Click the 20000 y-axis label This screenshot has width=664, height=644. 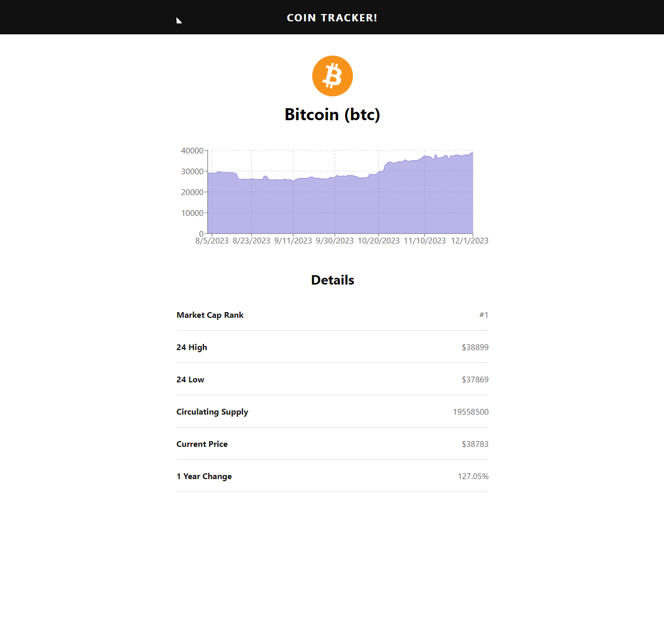tap(192, 192)
